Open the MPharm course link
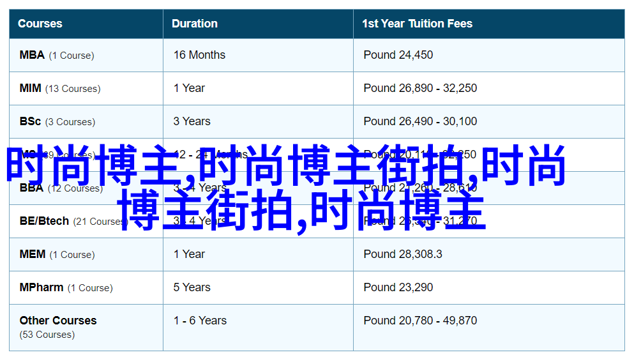634x364 pixels. pyautogui.click(x=42, y=287)
